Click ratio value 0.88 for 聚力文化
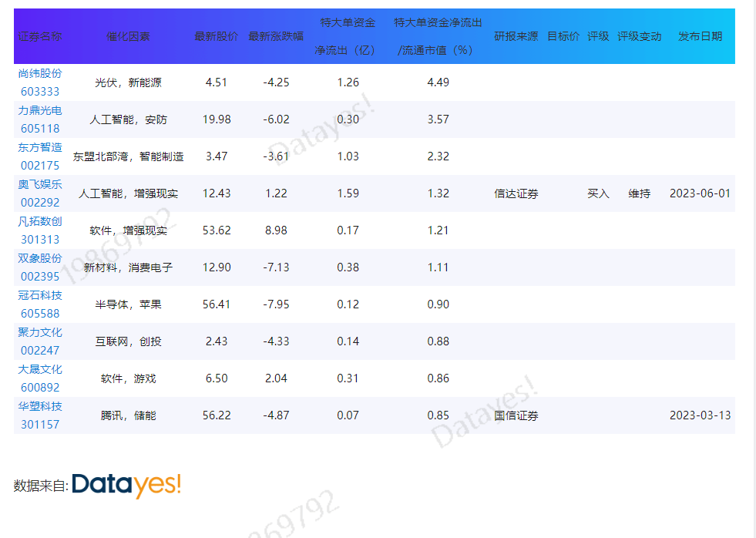 click(438, 341)
